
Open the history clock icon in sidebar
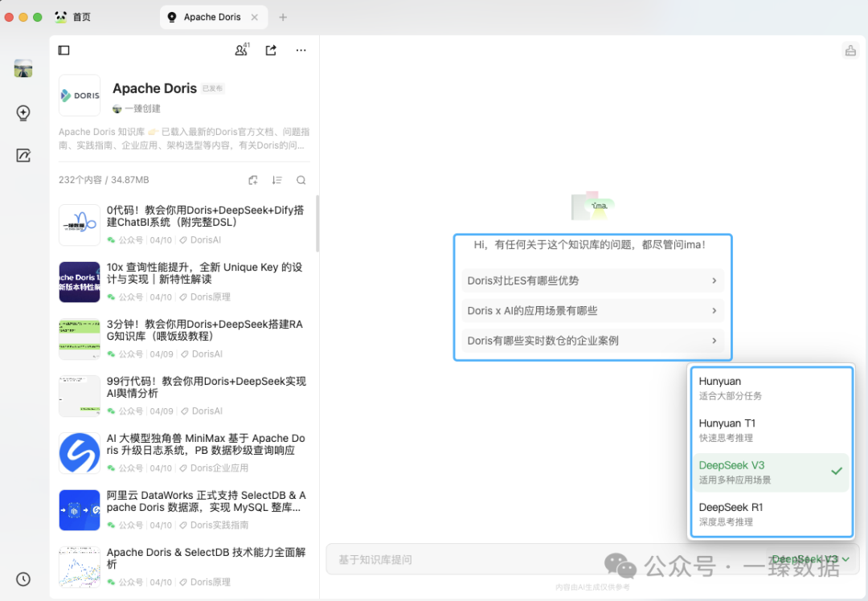pos(23,579)
